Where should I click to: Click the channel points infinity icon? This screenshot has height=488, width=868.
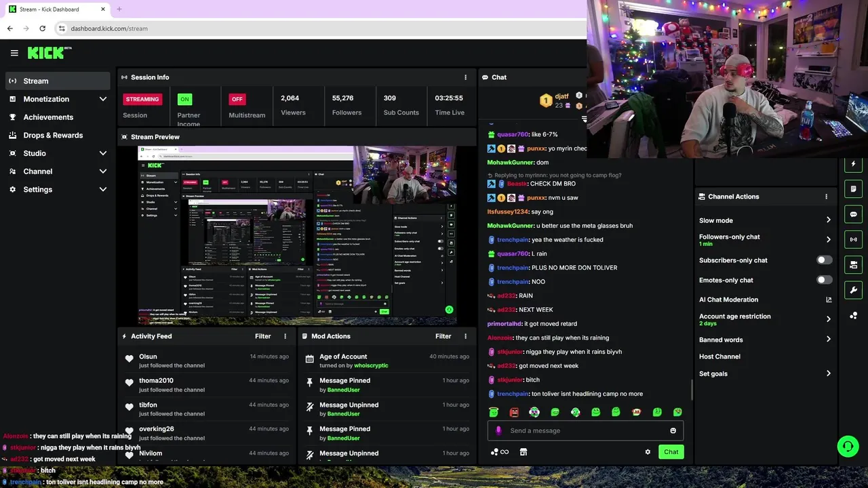pyautogui.click(x=500, y=452)
